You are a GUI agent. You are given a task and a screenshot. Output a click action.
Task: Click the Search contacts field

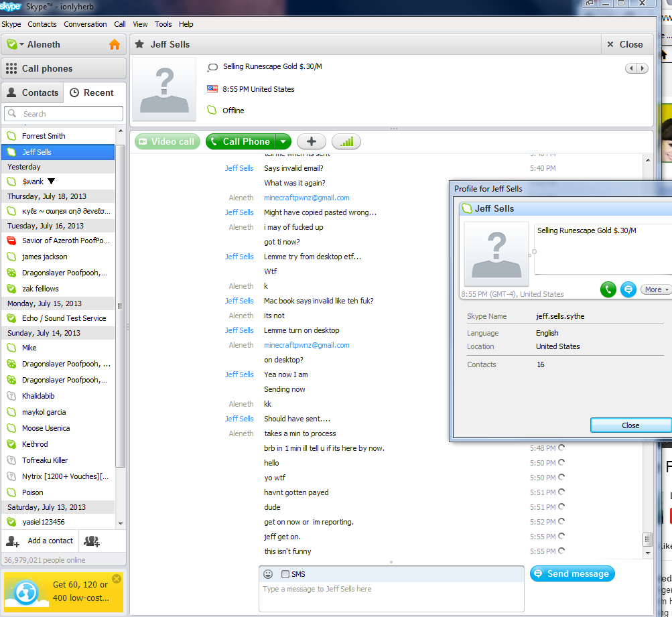64,113
